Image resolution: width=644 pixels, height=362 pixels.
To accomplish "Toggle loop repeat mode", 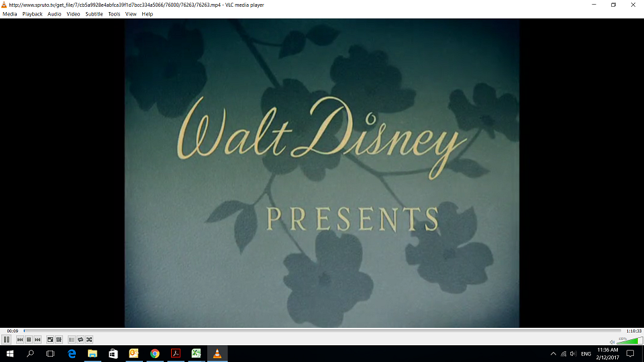I will [x=80, y=339].
